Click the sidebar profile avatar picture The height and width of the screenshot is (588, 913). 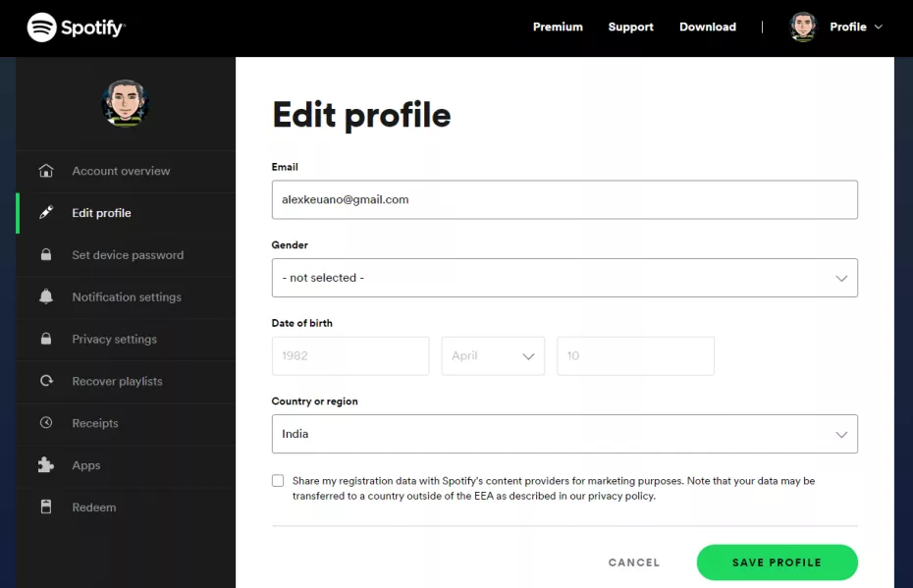125,103
